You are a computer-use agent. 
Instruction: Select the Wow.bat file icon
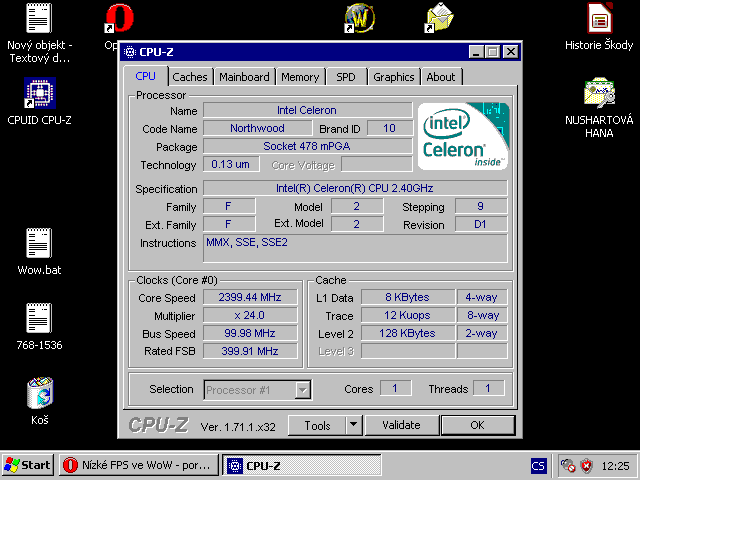click(x=39, y=243)
